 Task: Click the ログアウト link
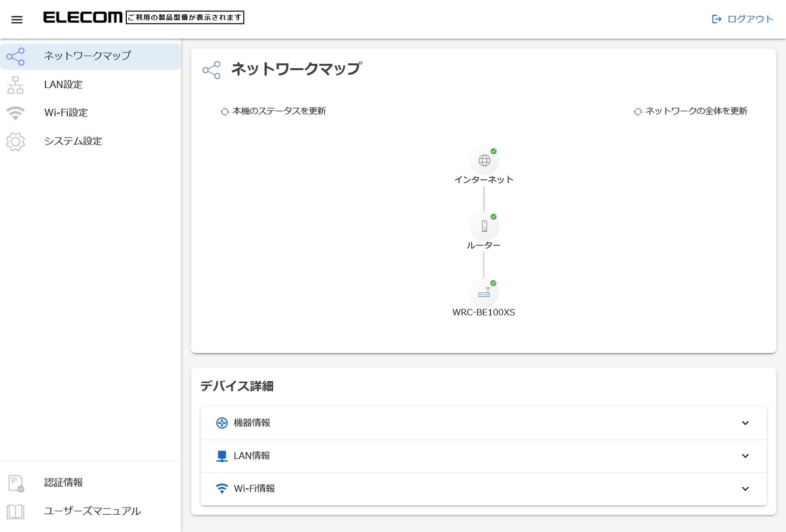[x=750, y=19]
